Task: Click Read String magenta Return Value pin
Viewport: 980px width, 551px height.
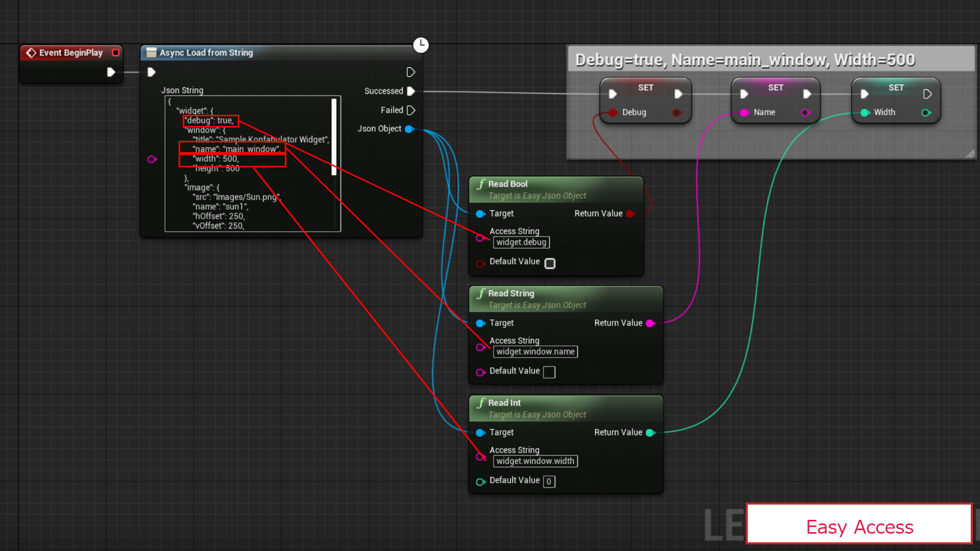Action: tap(650, 323)
